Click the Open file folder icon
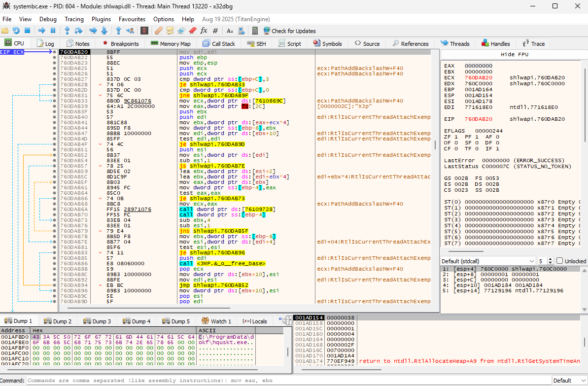 click(5, 31)
